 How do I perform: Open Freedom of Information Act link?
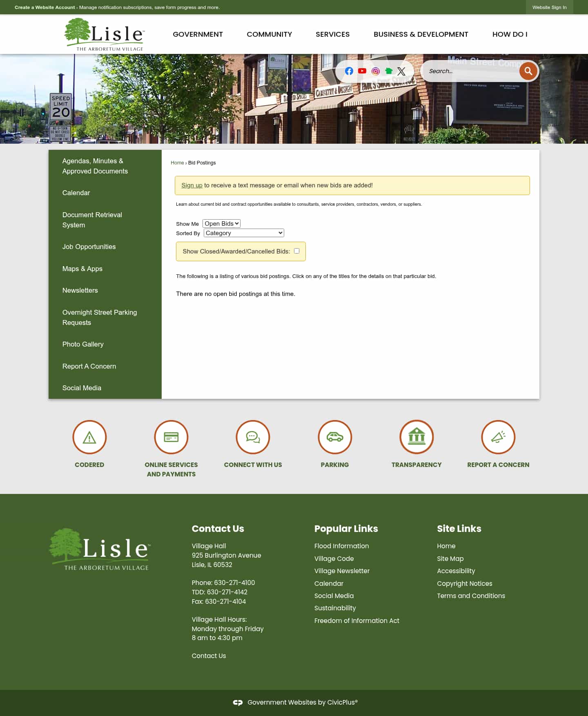coord(357,620)
